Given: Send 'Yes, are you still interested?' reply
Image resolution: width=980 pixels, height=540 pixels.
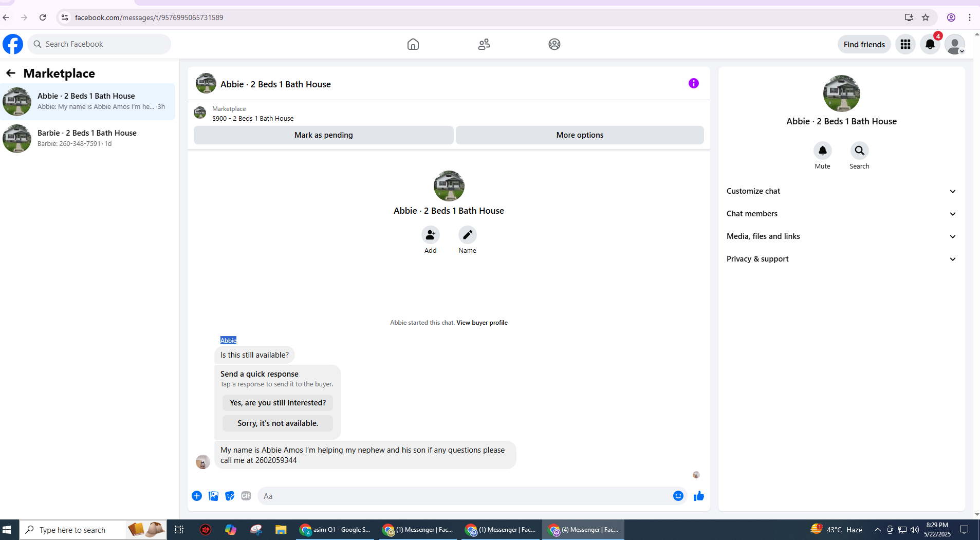Looking at the screenshot, I should tap(278, 403).
